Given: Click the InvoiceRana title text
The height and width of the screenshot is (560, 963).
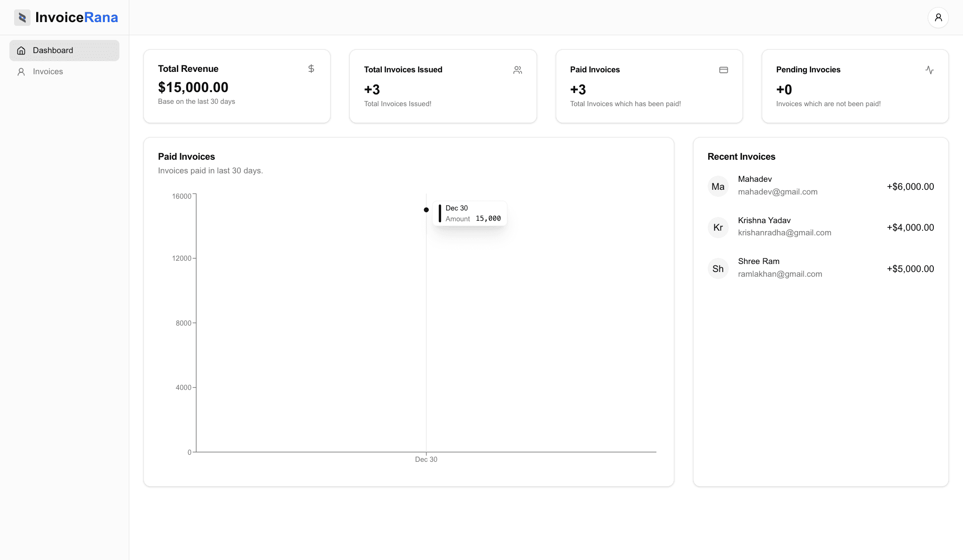Looking at the screenshot, I should point(77,17).
